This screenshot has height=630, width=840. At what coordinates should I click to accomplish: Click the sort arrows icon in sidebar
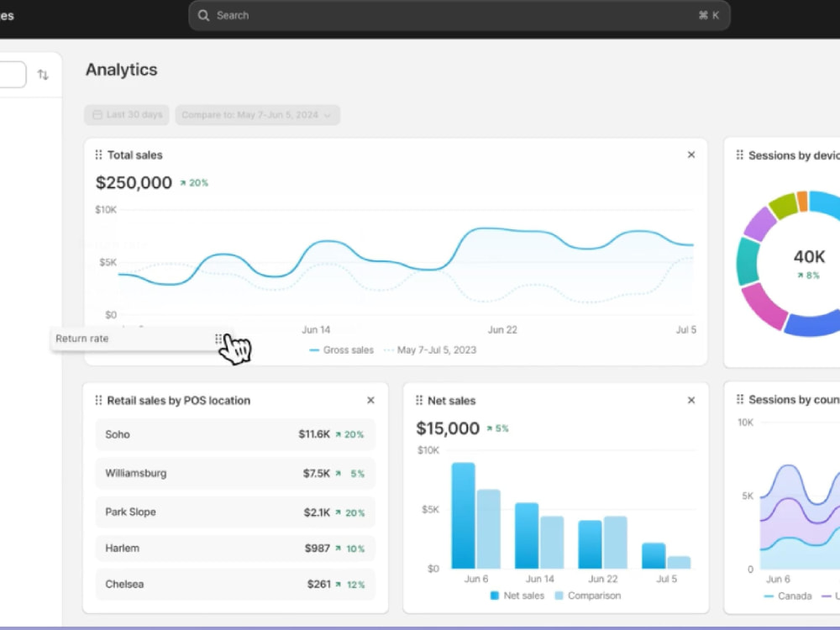pos(43,75)
